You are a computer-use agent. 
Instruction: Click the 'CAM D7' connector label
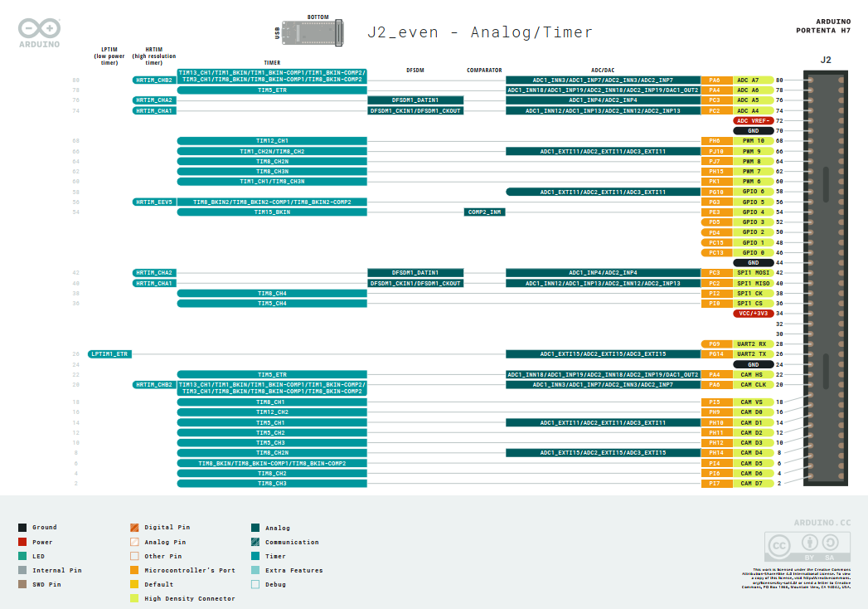[754, 483]
